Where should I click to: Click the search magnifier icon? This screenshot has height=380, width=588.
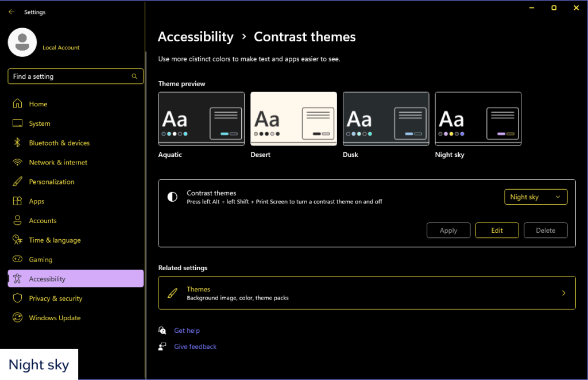tap(134, 76)
